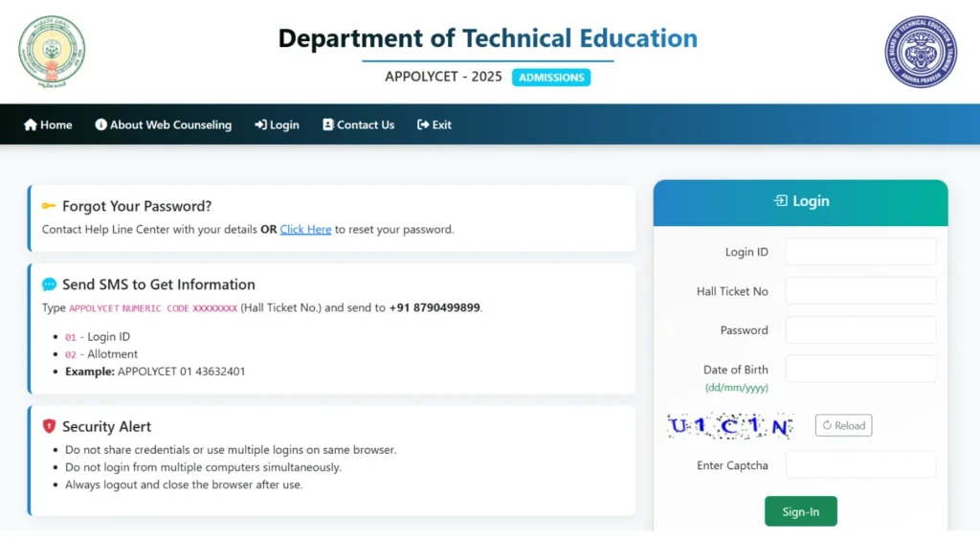Click the Security Alert heading

(x=106, y=426)
